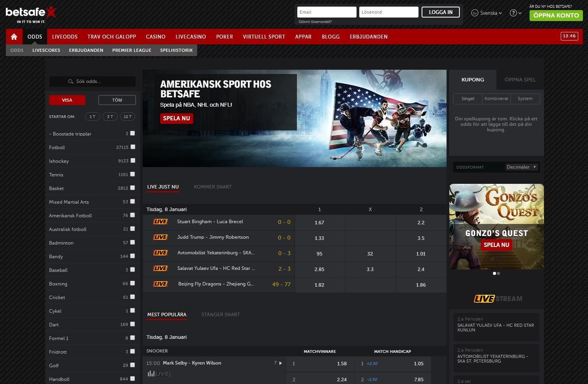Click SPELA NU on the American sports banner
The image size is (588, 384).
click(176, 118)
